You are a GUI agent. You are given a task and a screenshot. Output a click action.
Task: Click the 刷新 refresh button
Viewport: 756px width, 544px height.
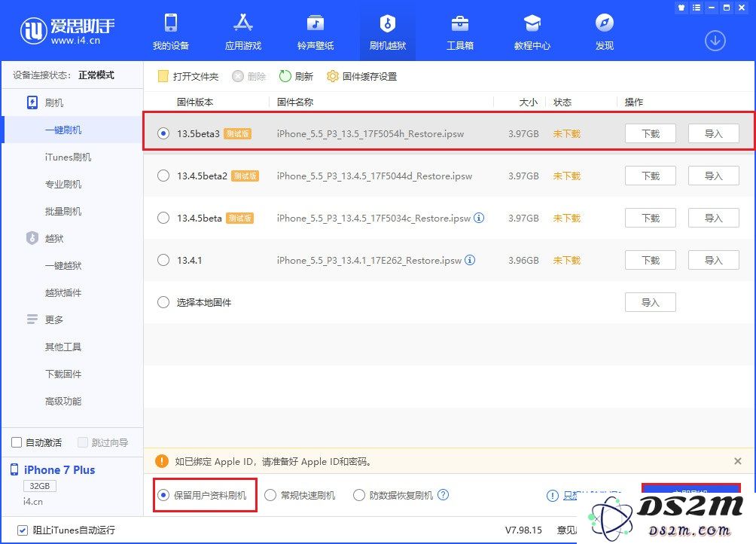tap(296, 76)
